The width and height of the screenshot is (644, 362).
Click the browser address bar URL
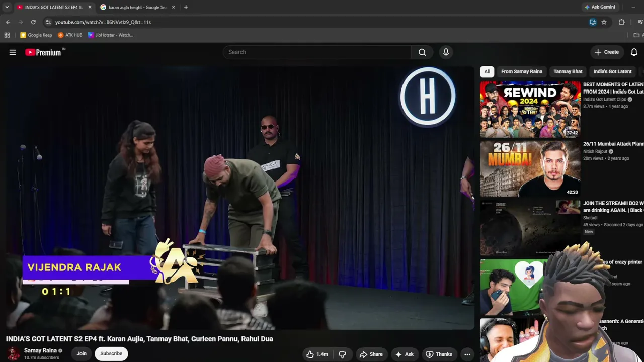pos(103,22)
